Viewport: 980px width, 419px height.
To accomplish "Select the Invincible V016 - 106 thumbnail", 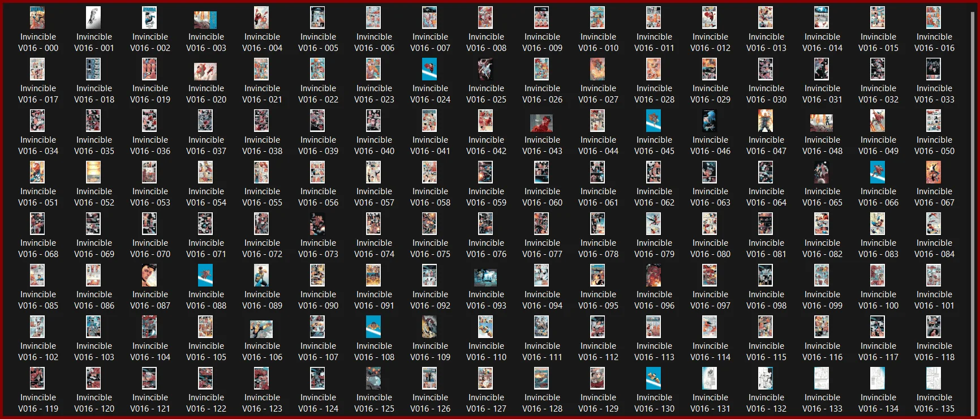I will [x=261, y=329].
